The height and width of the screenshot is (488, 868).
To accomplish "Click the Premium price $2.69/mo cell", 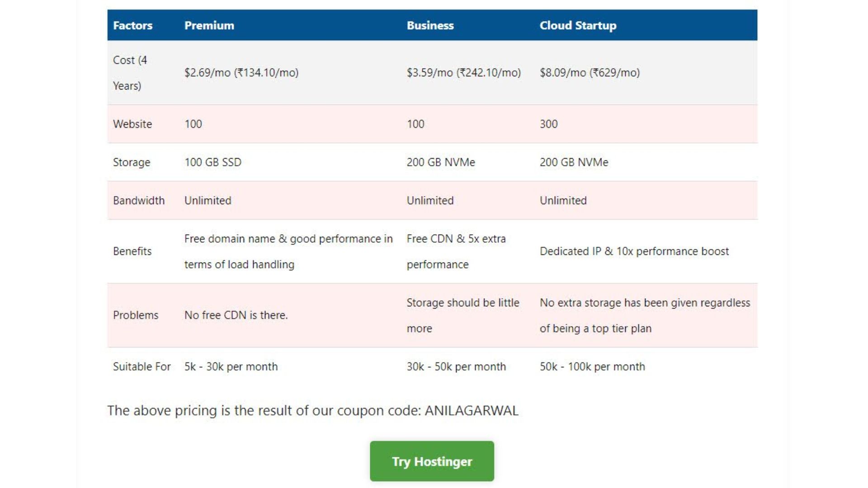I will point(241,72).
